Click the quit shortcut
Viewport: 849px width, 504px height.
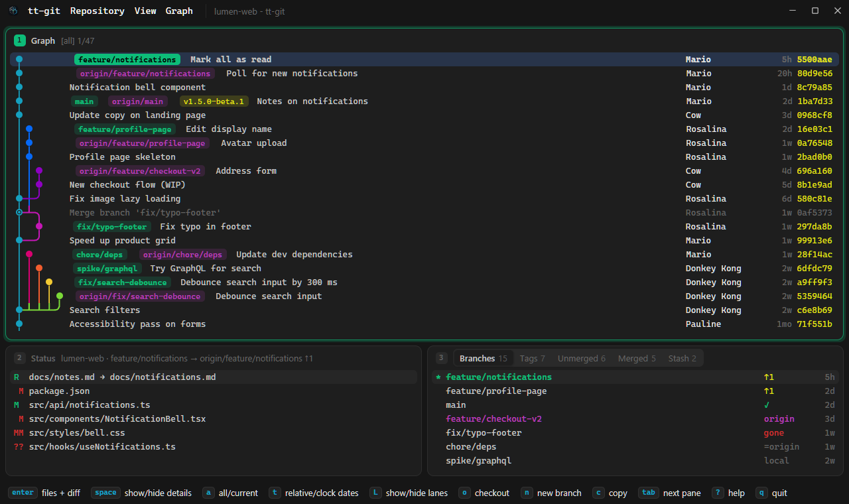click(771, 493)
